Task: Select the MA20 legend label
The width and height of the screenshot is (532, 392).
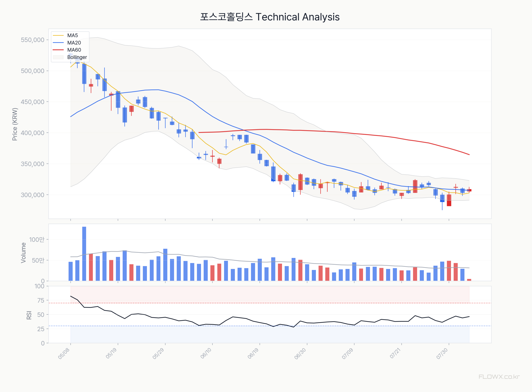Action: 74,43
